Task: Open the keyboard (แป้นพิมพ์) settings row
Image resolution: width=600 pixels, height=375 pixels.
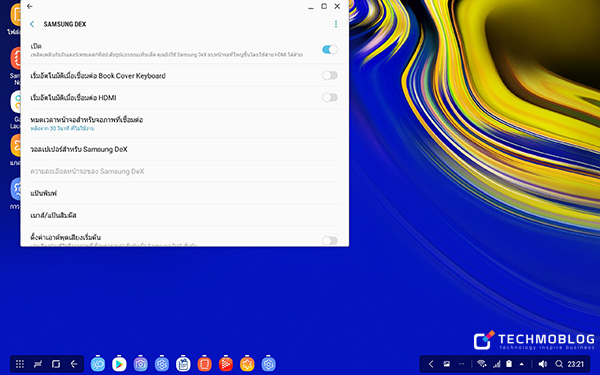Action: tap(184, 193)
